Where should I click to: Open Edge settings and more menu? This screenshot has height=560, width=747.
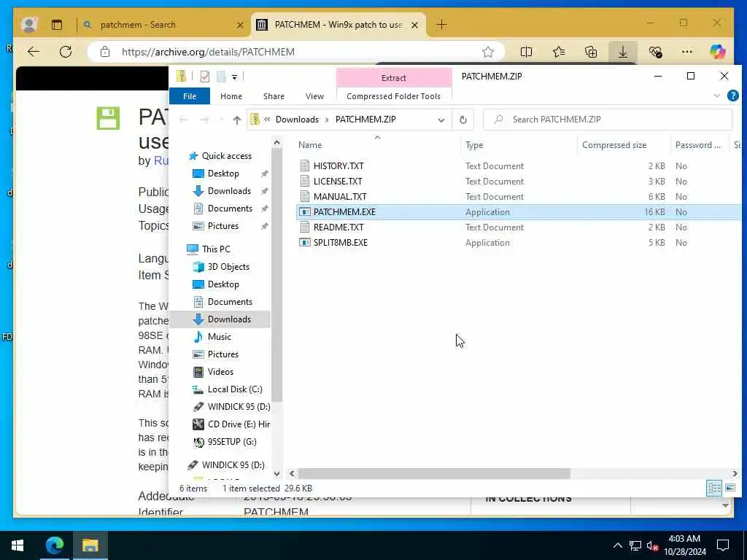(687, 52)
